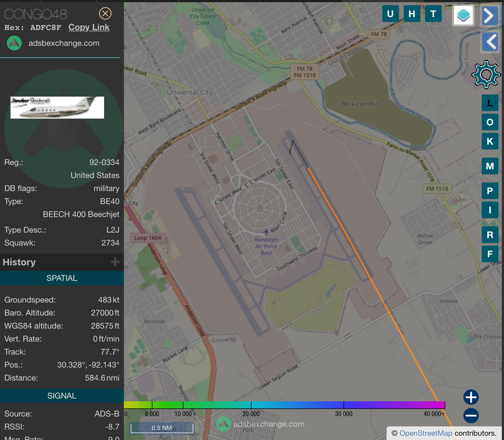Click the position 30.328°, -92.143° value
The image size is (504, 440).
point(88,365)
